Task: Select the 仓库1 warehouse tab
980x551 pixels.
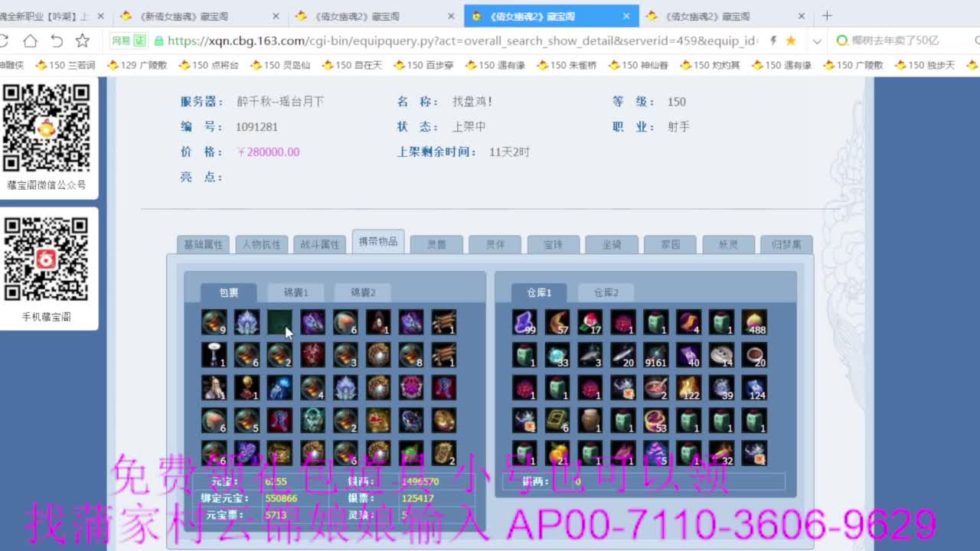Action: click(539, 292)
